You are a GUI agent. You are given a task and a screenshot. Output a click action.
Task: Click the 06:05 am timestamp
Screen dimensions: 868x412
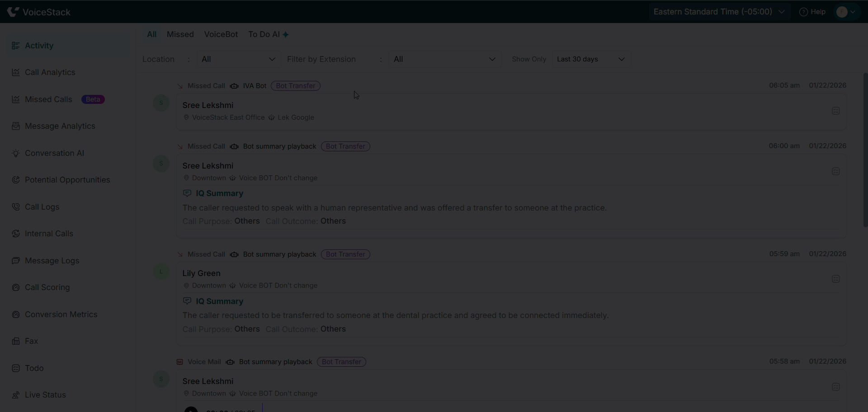tap(784, 85)
